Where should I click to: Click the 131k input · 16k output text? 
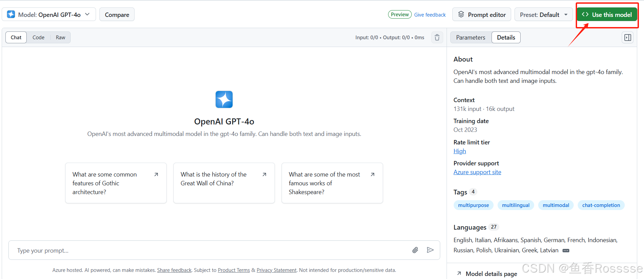click(x=484, y=109)
